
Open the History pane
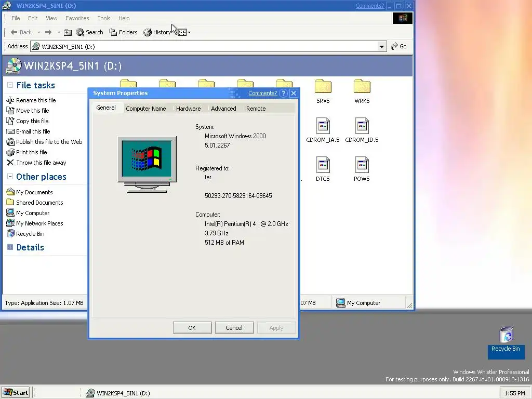click(x=157, y=32)
